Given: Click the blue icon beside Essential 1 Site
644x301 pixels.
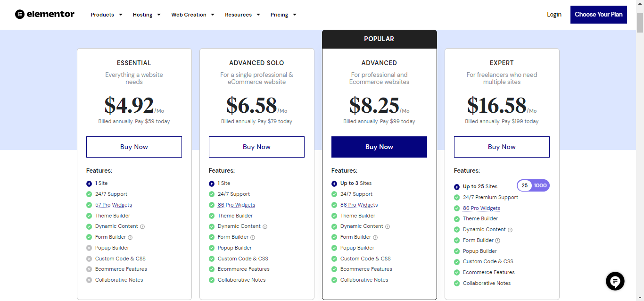Looking at the screenshot, I should (89, 184).
